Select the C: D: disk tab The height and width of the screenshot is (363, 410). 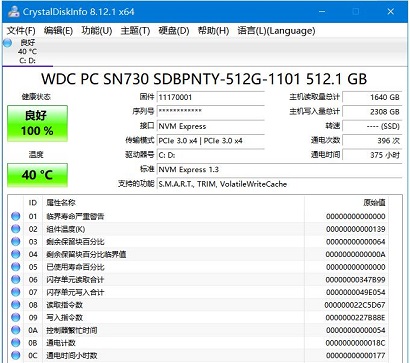(x=28, y=52)
